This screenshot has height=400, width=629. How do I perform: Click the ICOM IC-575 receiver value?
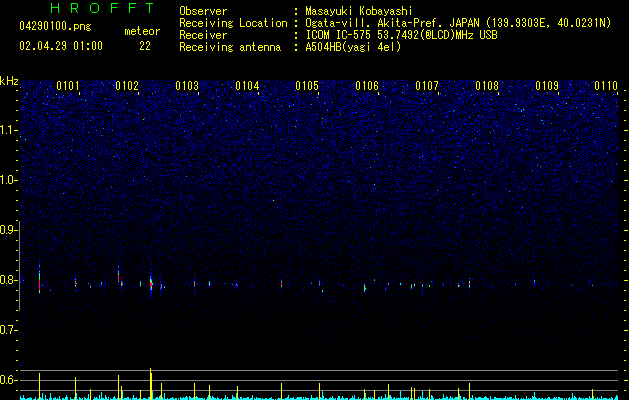(401, 35)
